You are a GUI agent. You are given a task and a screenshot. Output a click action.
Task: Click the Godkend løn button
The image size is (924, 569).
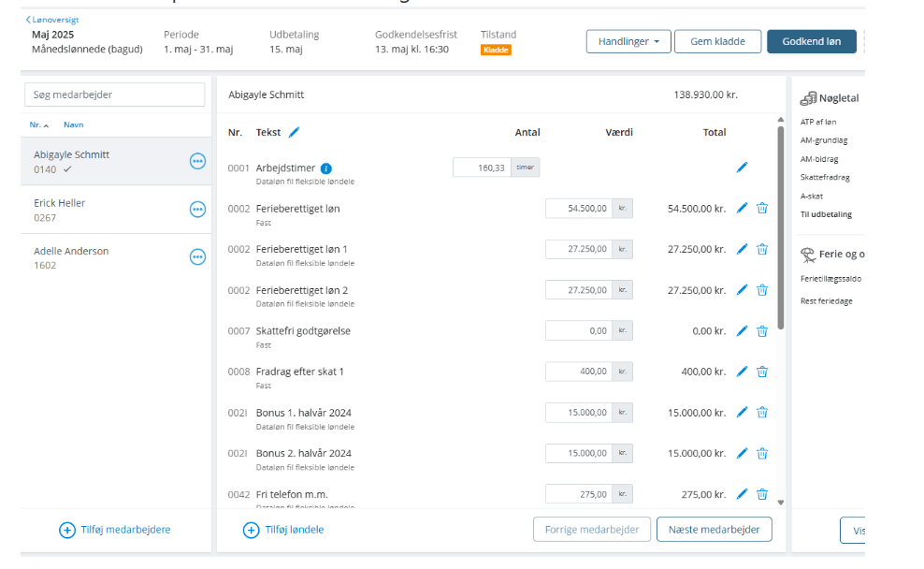[811, 42]
